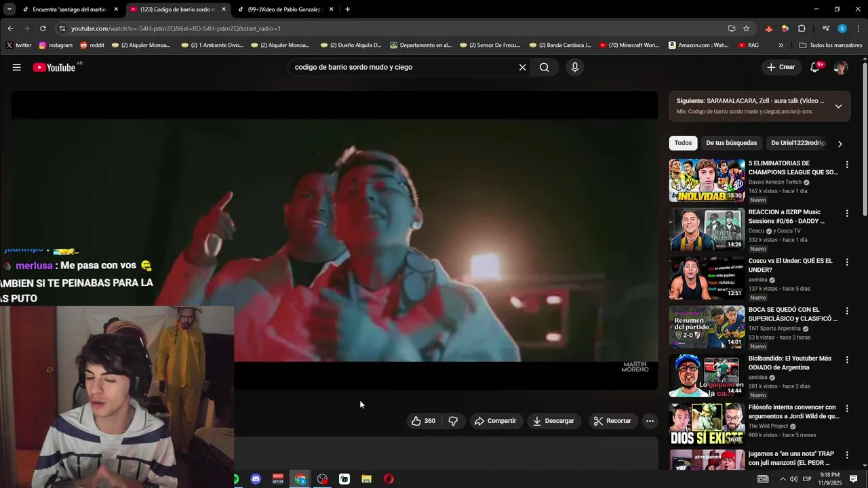Open the media controls icon in Chrome toolbar
The width and height of the screenshot is (868, 488).
click(825, 28)
